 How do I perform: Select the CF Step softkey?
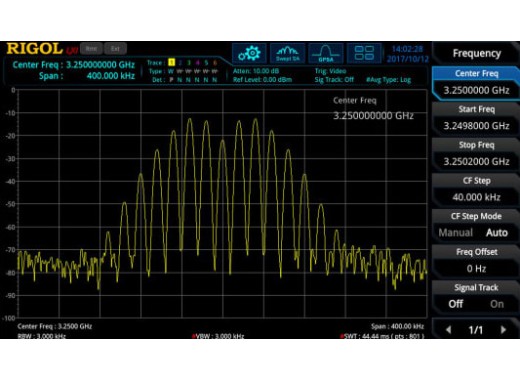(x=476, y=189)
